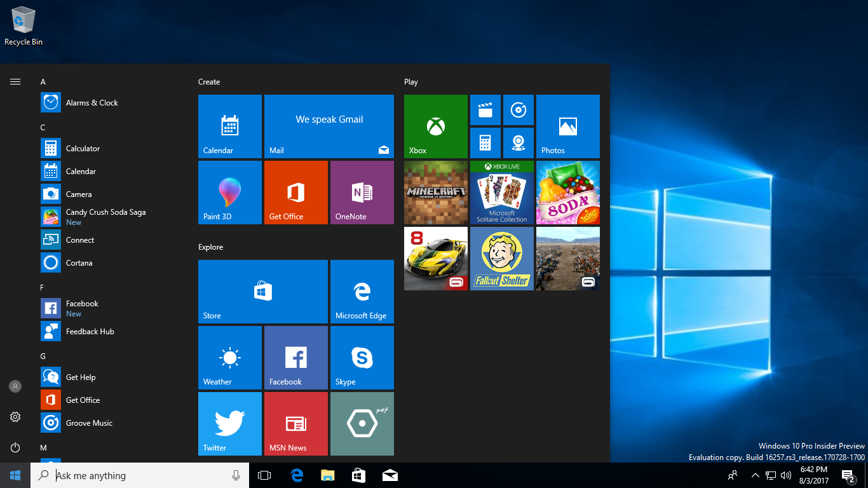Open the Movies & TV small tile

coord(485,110)
